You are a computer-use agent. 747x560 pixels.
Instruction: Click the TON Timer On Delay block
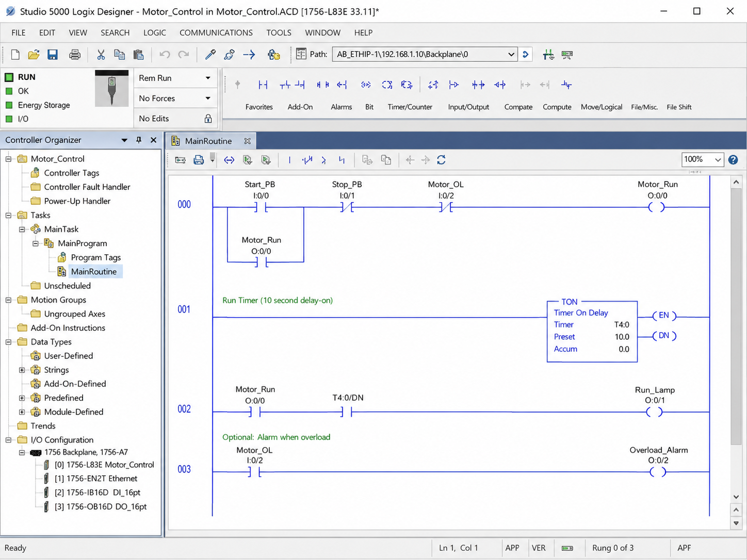click(592, 331)
